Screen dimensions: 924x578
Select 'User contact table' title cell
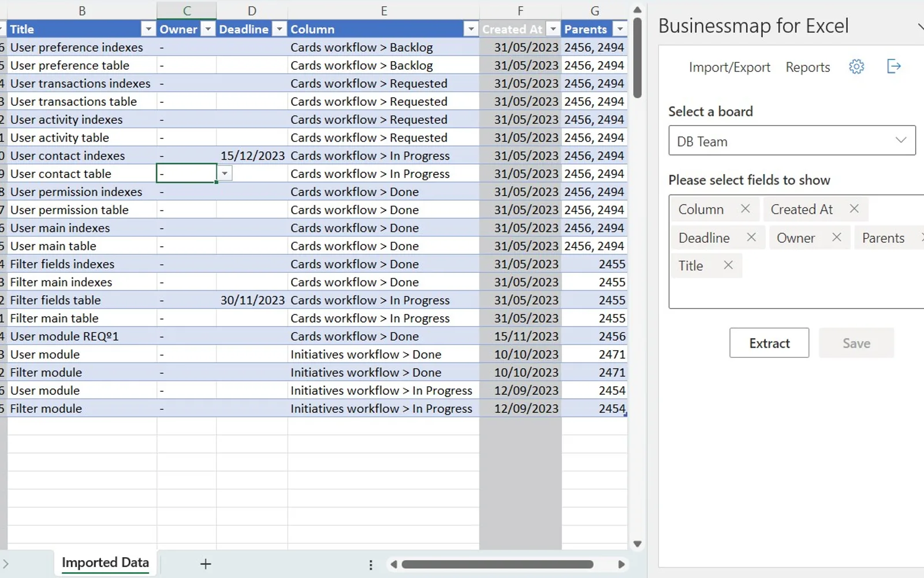(x=82, y=174)
